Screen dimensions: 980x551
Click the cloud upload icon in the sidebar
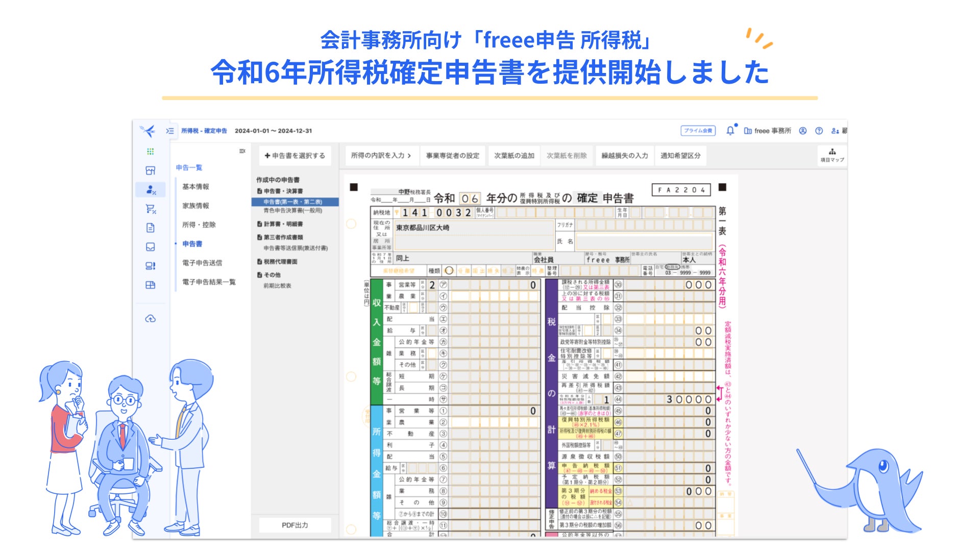click(x=150, y=319)
